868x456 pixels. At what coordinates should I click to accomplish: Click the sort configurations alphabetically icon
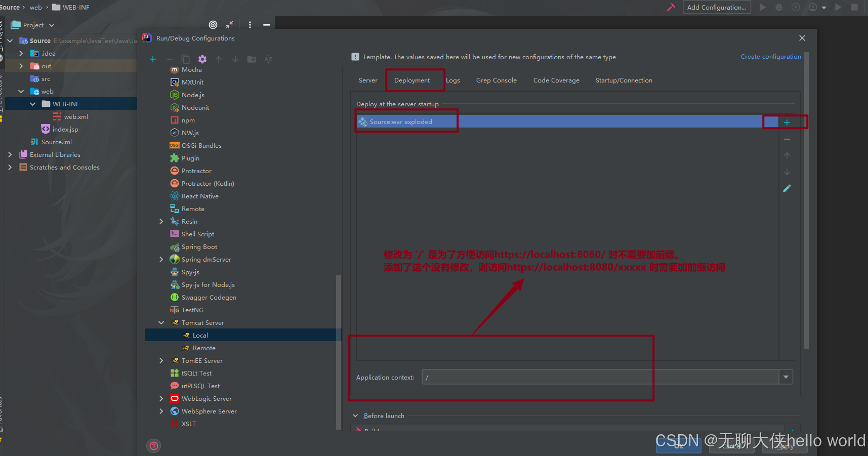point(268,59)
